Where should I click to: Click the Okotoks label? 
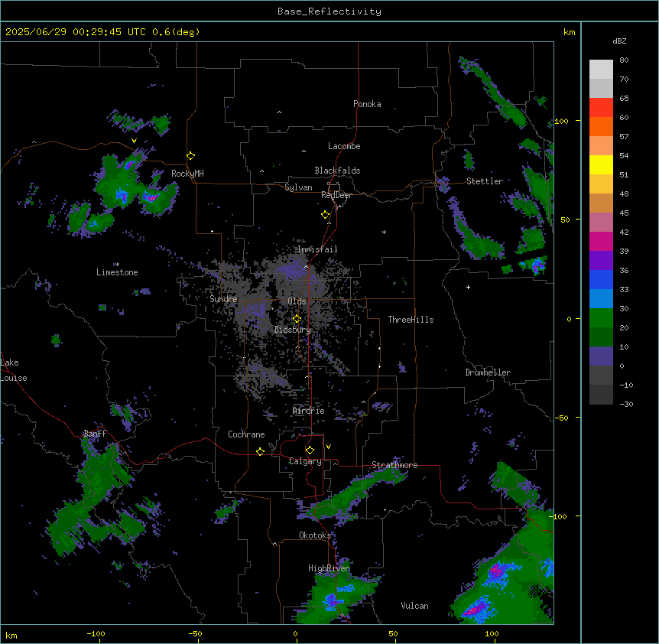(315, 535)
